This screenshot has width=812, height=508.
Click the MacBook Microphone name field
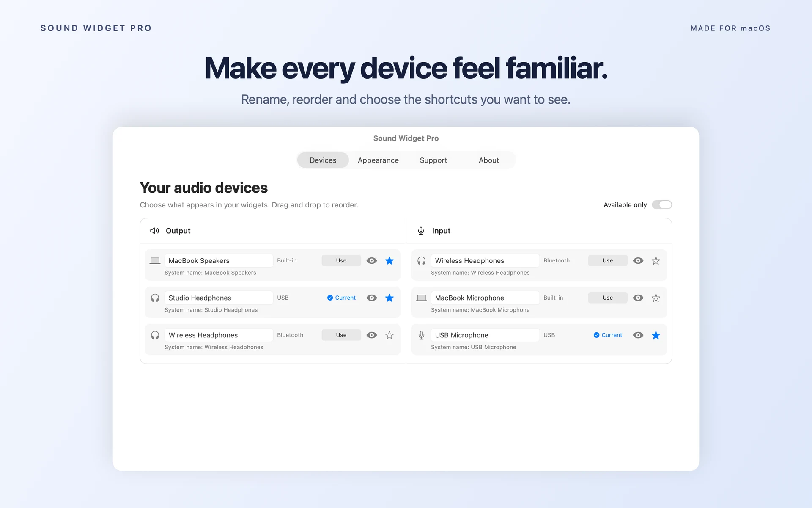[485, 298]
